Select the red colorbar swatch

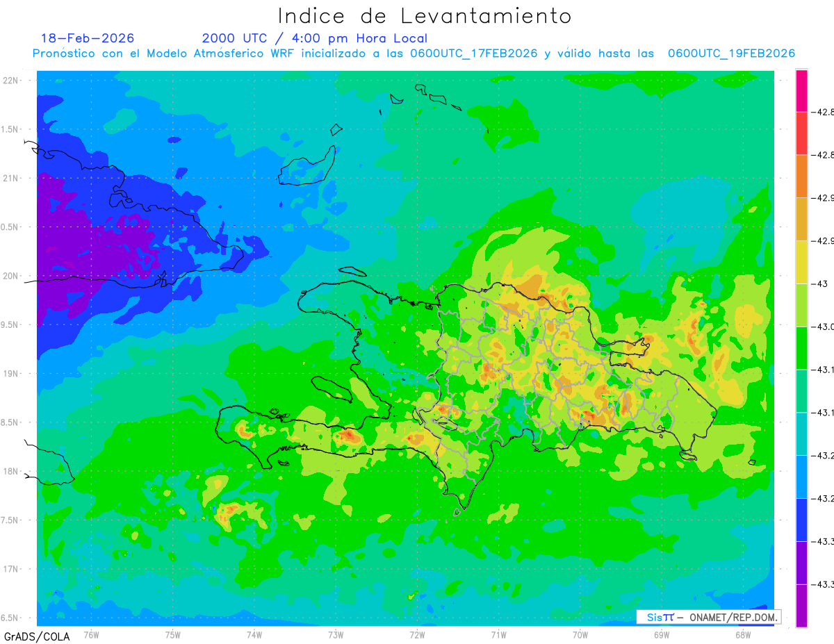pyautogui.click(x=801, y=133)
